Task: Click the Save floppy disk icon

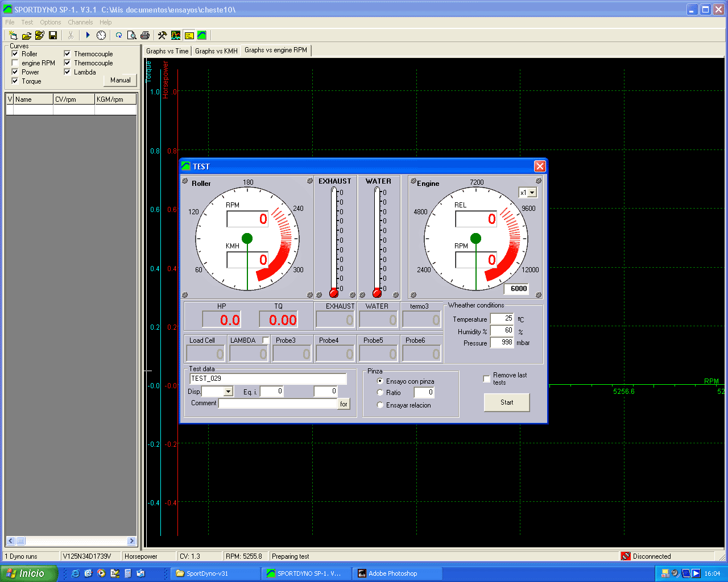Action: pyautogui.click(x=53, y=35)
